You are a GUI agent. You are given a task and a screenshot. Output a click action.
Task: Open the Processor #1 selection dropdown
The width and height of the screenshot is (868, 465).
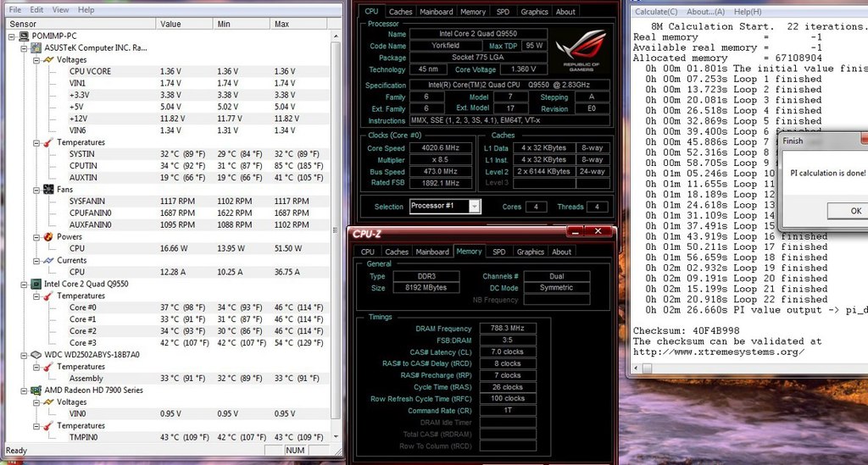(x=474, y=206)
